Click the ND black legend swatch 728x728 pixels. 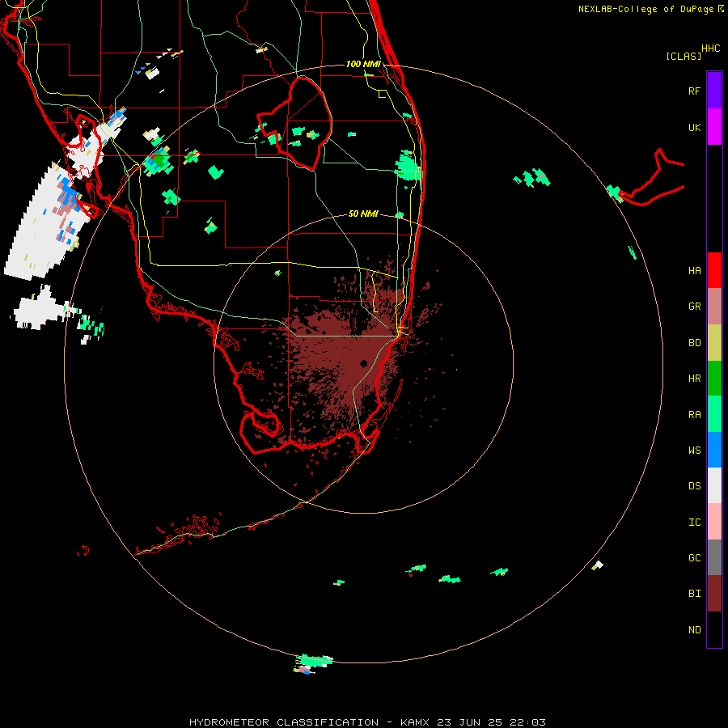pyautogui.click(x=714, y=629)
